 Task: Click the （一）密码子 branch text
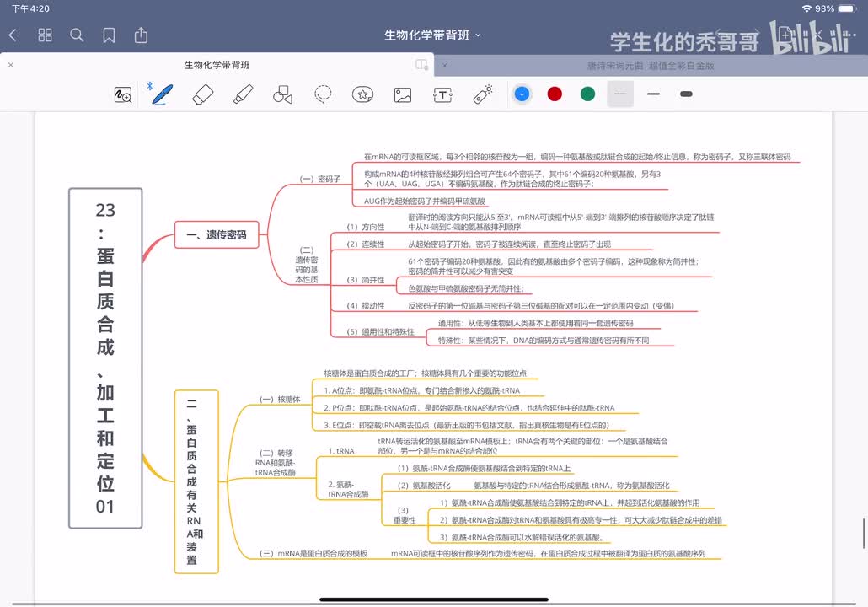pos(319,179)
